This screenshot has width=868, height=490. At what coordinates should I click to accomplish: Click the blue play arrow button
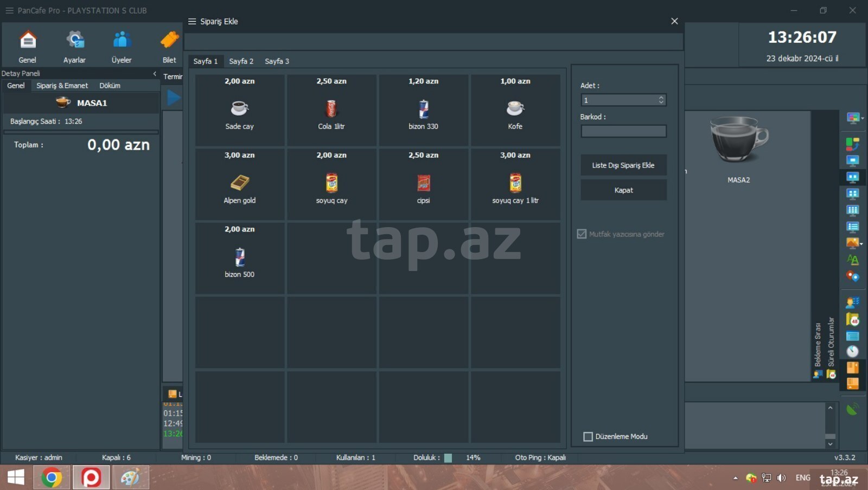(174, 98)
